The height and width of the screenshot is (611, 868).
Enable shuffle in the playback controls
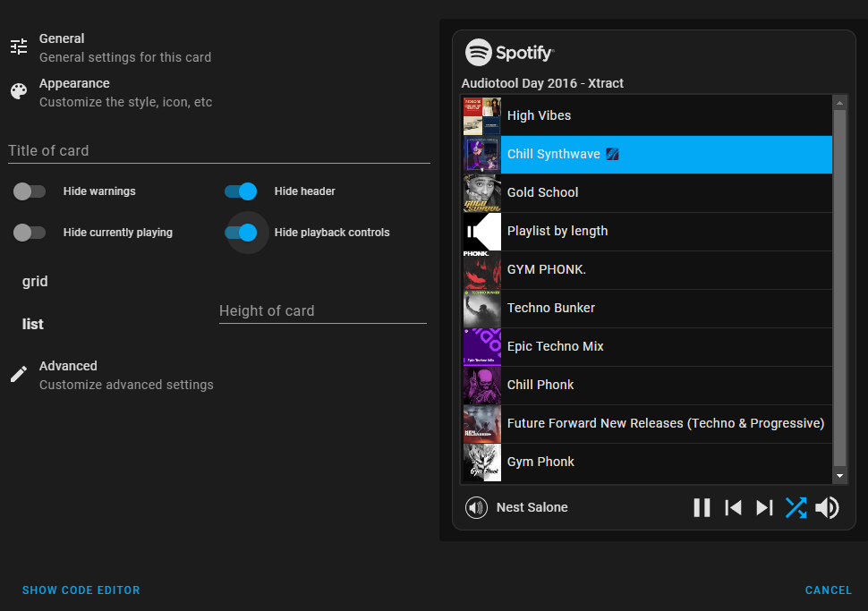click(x=796, y=507)
